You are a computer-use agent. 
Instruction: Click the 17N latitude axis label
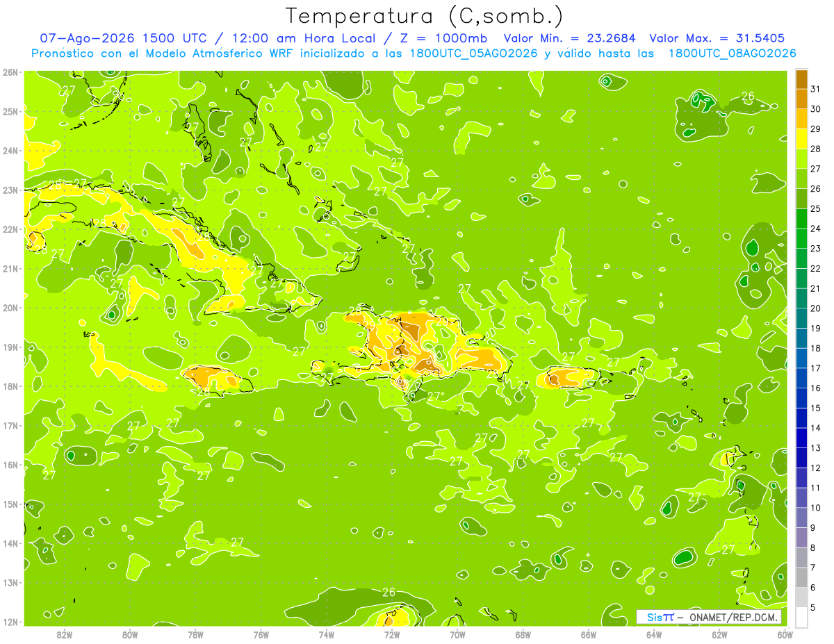pyautogui.click(x=10, y=425)
